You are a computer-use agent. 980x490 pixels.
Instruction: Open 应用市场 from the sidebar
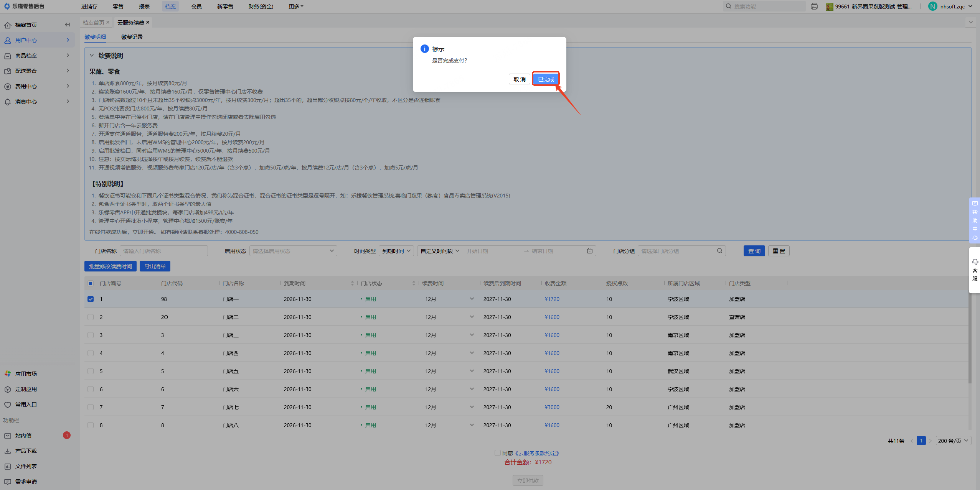point(26,373)
